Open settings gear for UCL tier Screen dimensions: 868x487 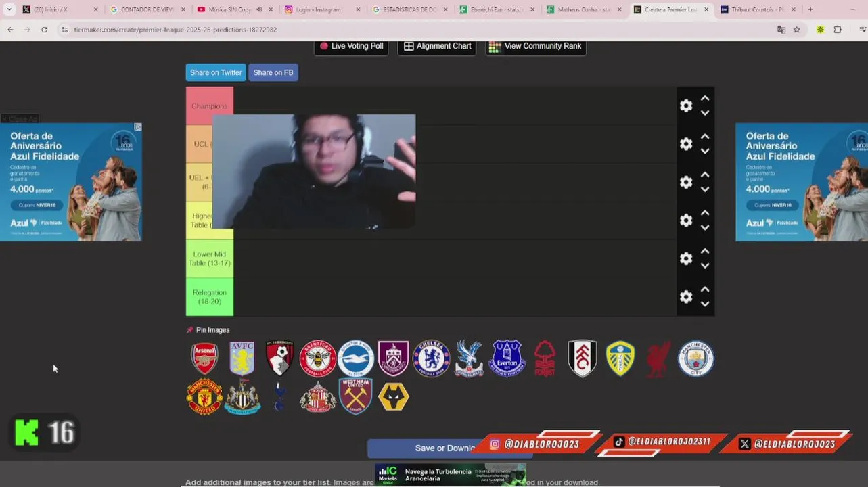pyautogui.click(x=686, y=144)
